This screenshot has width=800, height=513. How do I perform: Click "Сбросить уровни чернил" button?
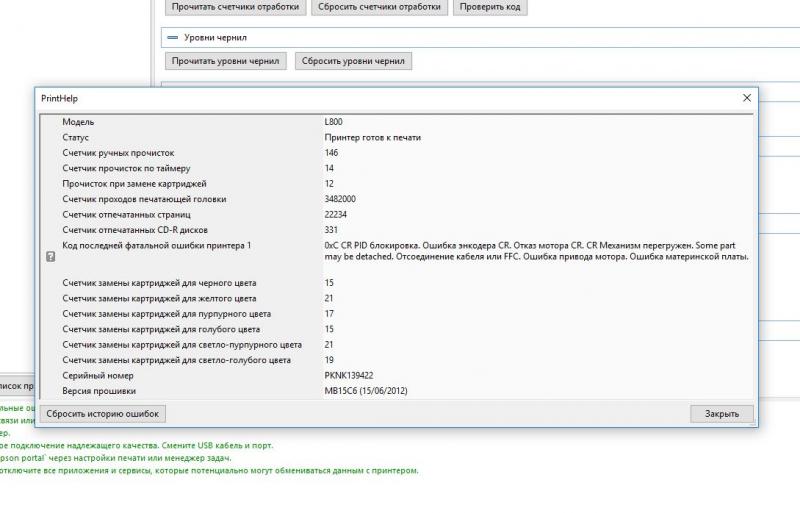(353, 61)
